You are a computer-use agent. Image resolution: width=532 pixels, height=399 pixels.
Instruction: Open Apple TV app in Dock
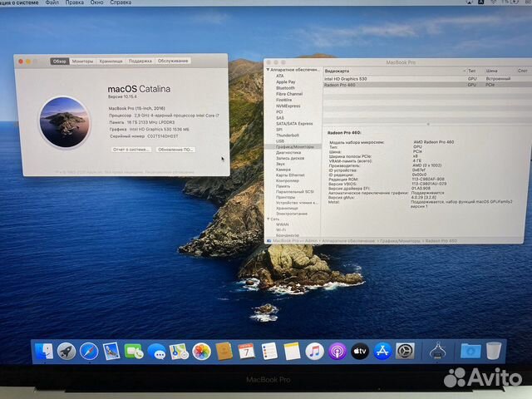click(x=360, y=351)
